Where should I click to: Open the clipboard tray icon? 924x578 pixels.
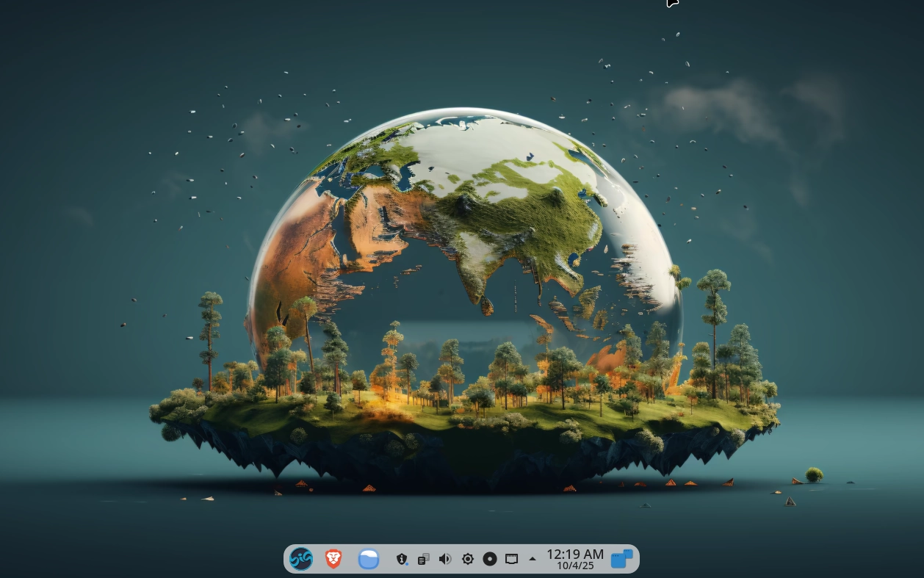click(x=424, y=559)
